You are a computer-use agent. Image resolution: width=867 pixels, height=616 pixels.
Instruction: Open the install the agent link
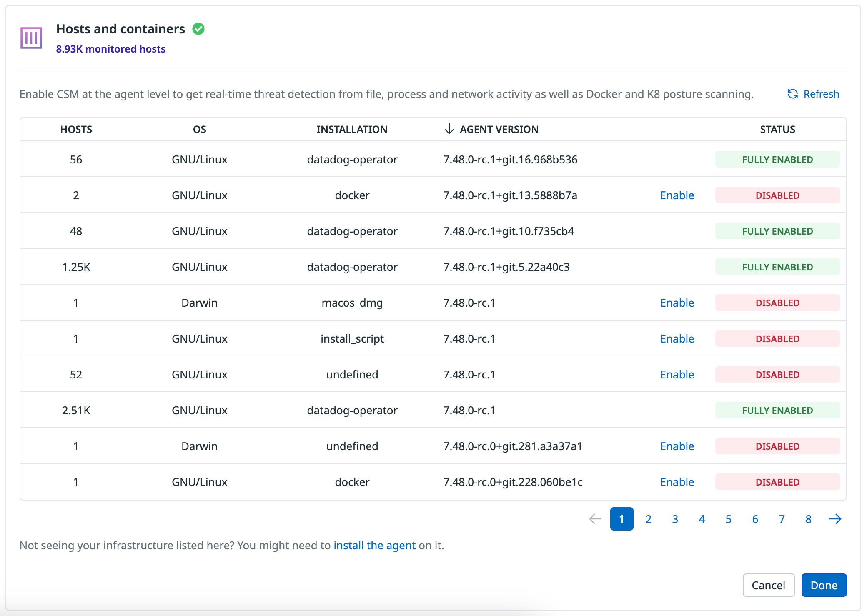pyautogui.click(x=374, y=546)
